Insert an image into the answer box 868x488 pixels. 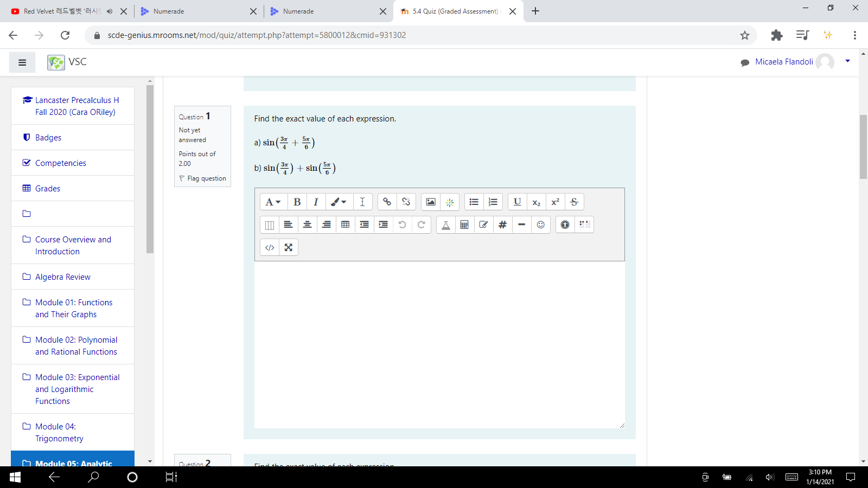coord(431,202)
